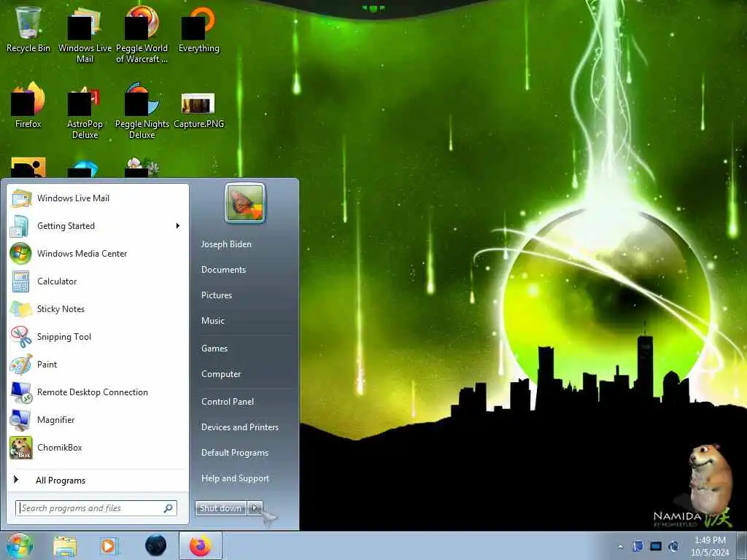Open Control Panel link
747x560 pixels.
click(x=228, y=402)
